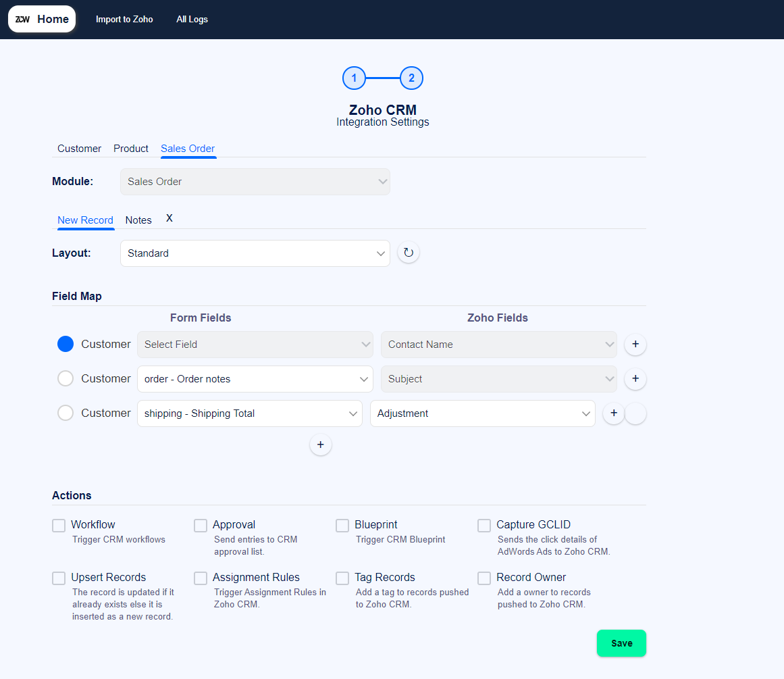This screenshot has height=679, width=784.
Task: Click the Zoho CRM title
Action: [x=382, y=109]
